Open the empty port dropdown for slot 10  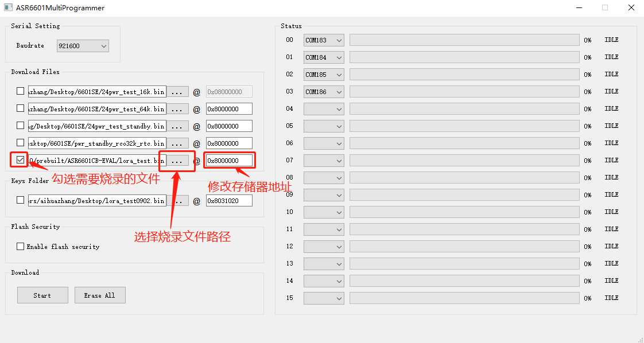[324, 212]
